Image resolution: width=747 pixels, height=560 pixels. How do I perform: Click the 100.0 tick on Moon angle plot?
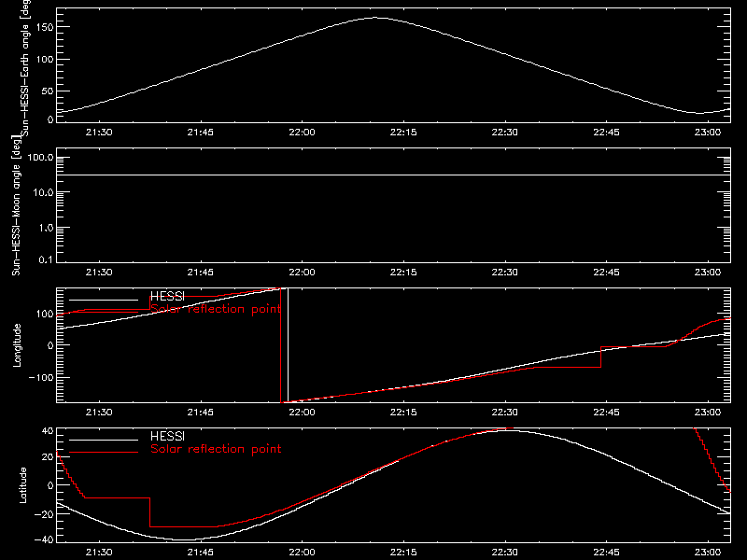[40, 158]
